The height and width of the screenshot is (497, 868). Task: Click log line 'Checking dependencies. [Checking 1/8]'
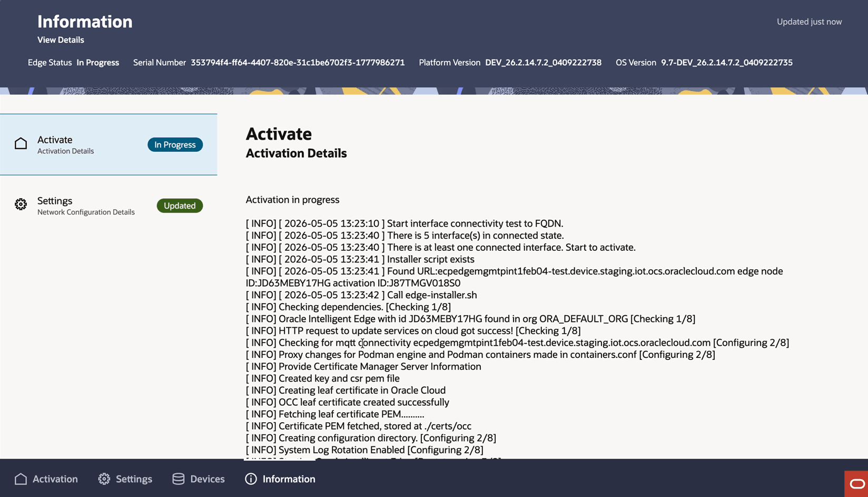tap(348, 307)
